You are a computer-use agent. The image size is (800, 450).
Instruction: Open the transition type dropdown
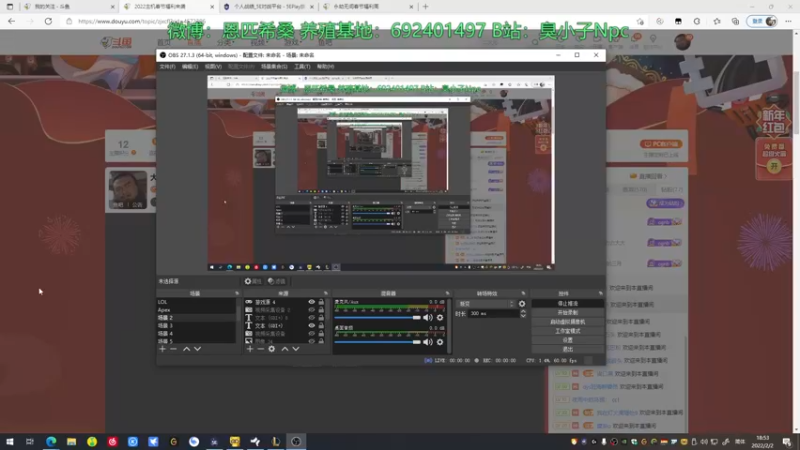[x=485, y=304]
